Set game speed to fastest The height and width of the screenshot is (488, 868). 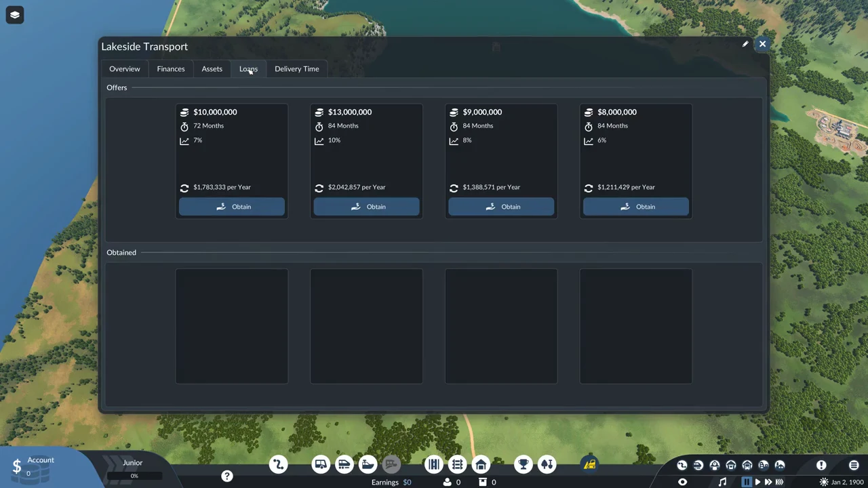779,482
